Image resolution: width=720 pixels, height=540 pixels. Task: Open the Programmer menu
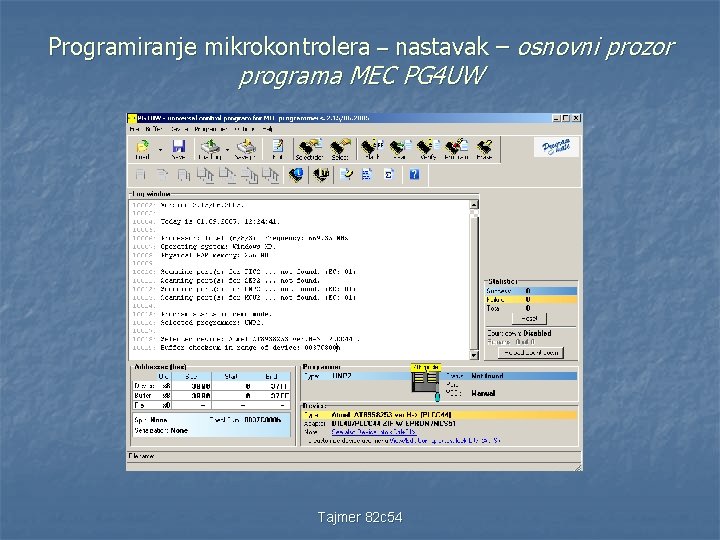(x=211, y=129)
